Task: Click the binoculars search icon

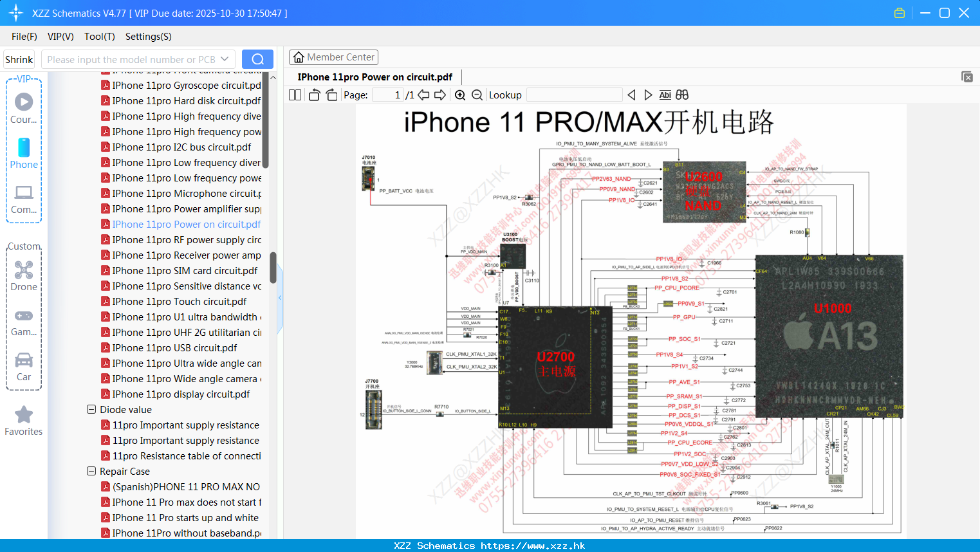Action: point(682,95)
